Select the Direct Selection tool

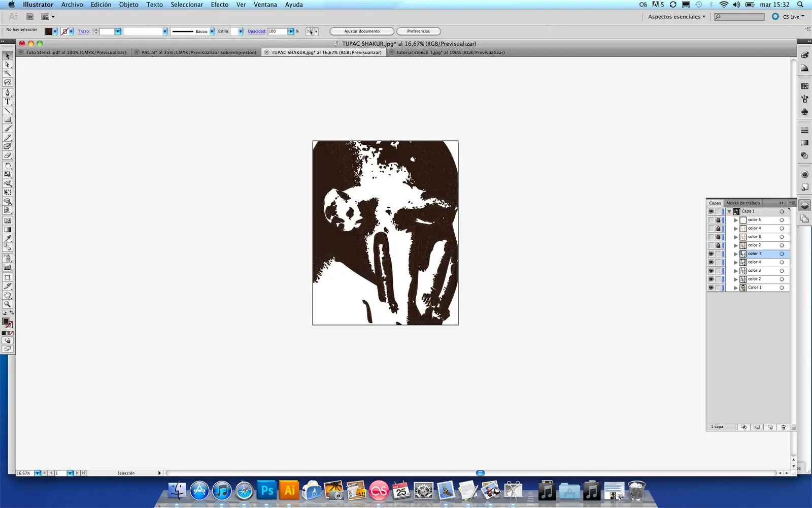[x=8, y=65]
